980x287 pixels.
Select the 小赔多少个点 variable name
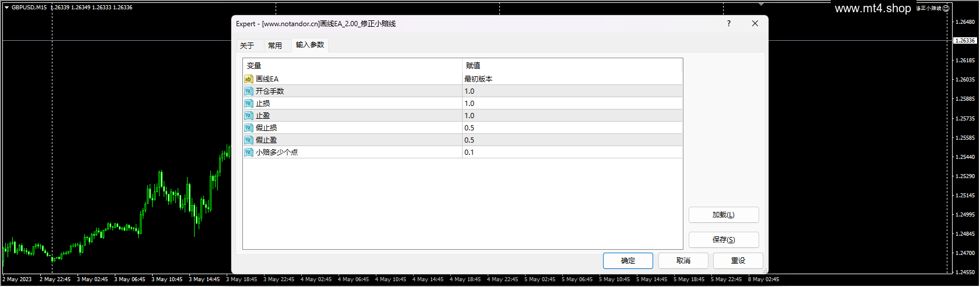pyautogui.click(x=277, y=153)
